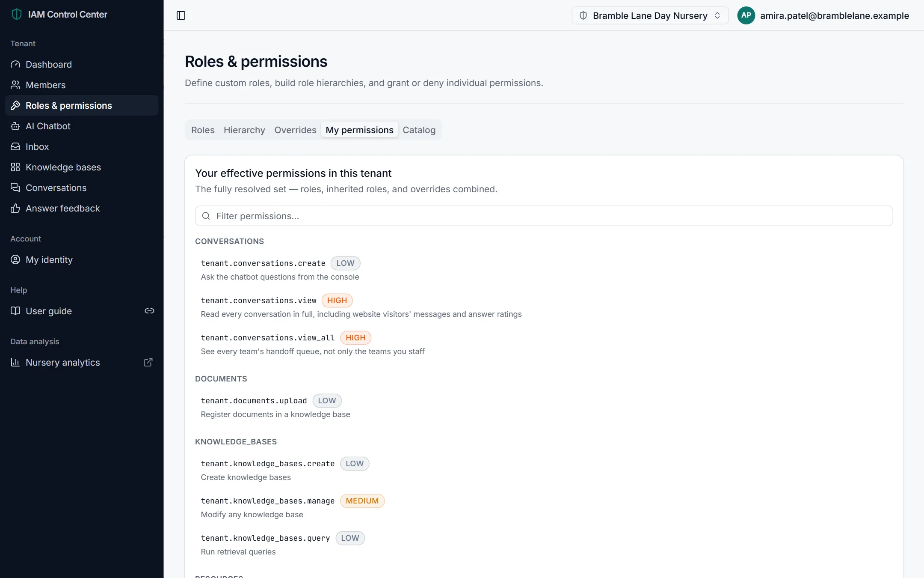The image size is (924, 578).
Task: Focus the Filter permissions search field
Action: point(544,216)
